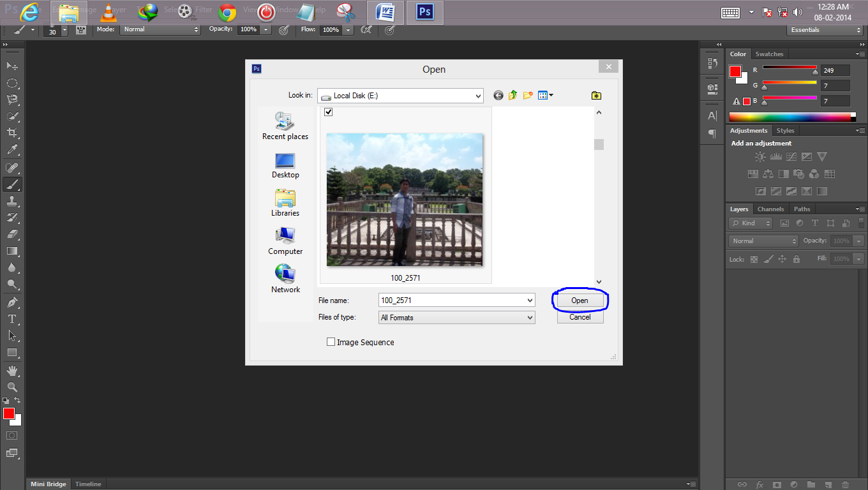Select the Horizontal Type tool
This screenshot has height=490, width=868.
(x=13, y=319)
